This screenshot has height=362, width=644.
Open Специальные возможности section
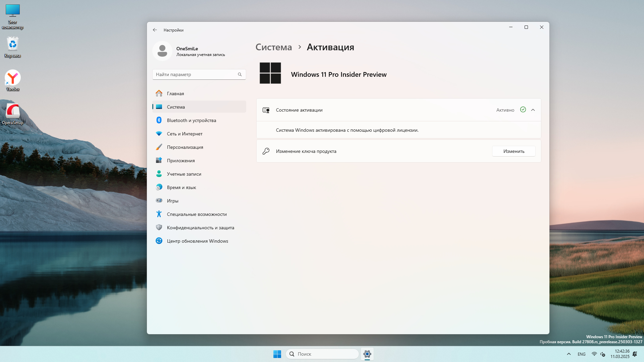click(x=197, y=214)
